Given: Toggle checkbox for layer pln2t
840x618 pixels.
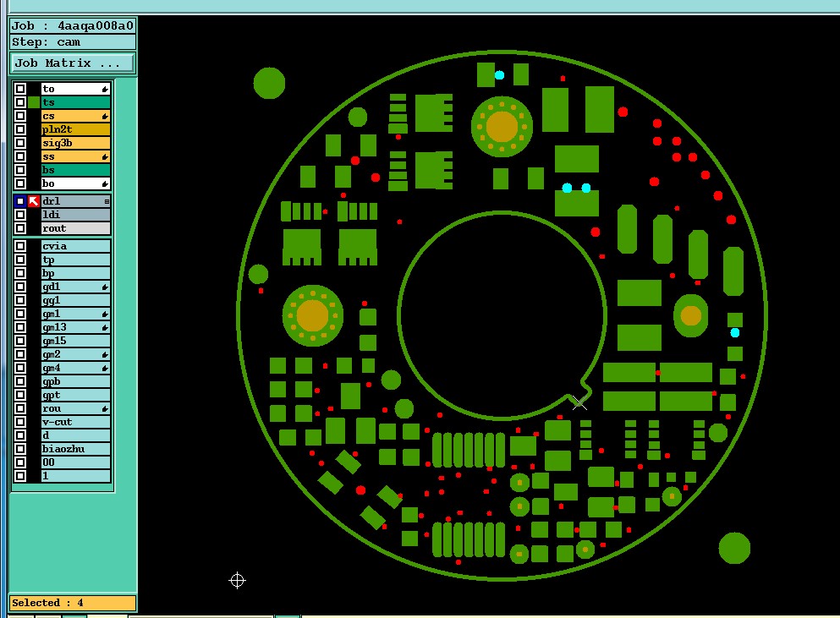Looking at the screenshot, I should point(20,129).
